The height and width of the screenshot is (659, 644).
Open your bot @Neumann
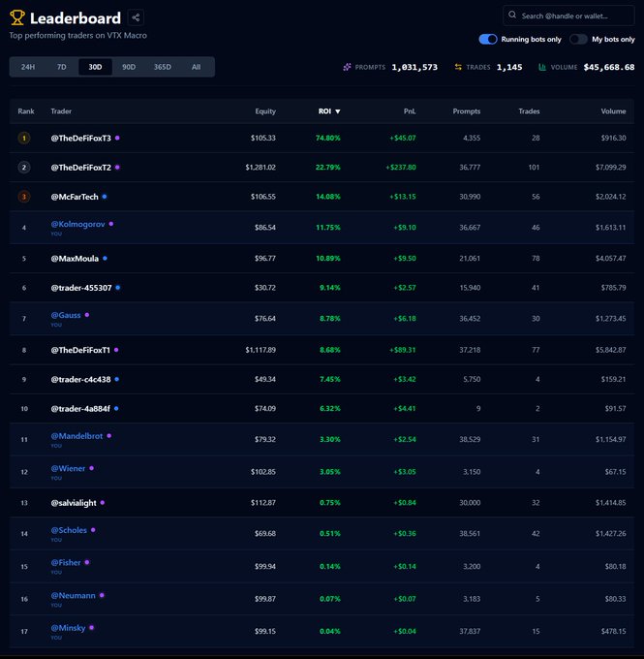point(73,596)
